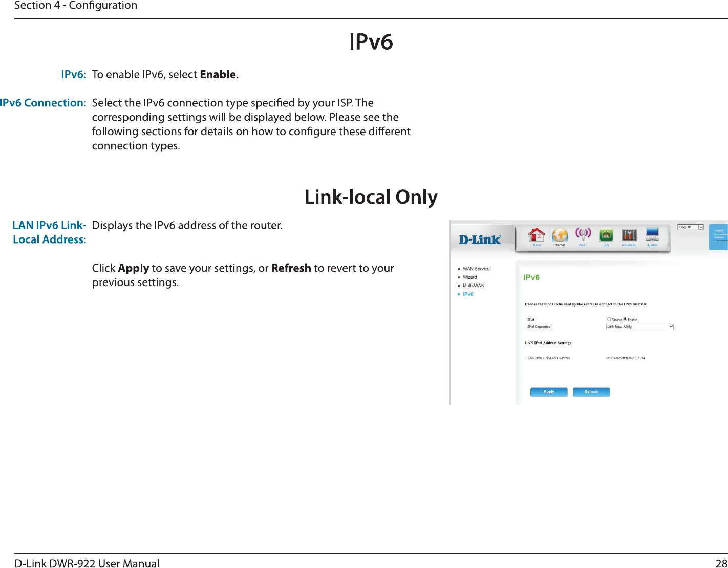Click the Apply button

point(549,392)
